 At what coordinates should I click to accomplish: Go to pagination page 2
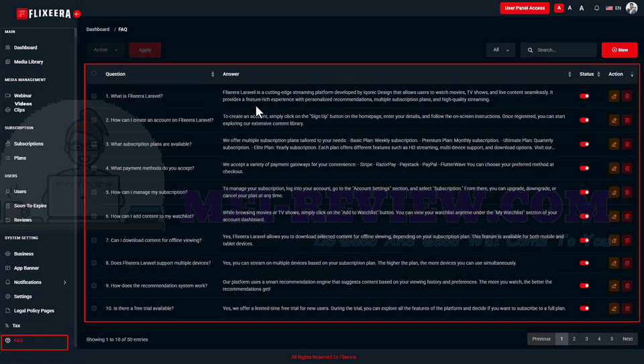point(574,339)
